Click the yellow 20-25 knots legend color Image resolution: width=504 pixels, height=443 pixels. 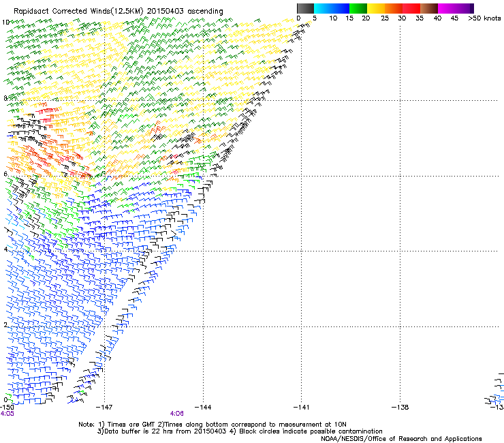click(x=375, y=8)
